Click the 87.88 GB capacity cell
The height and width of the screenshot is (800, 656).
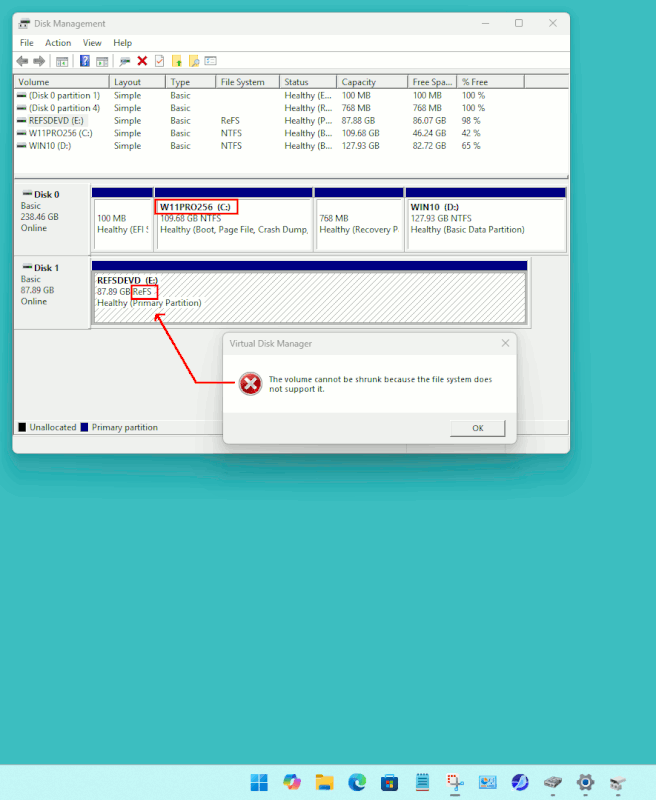point(358,120)
